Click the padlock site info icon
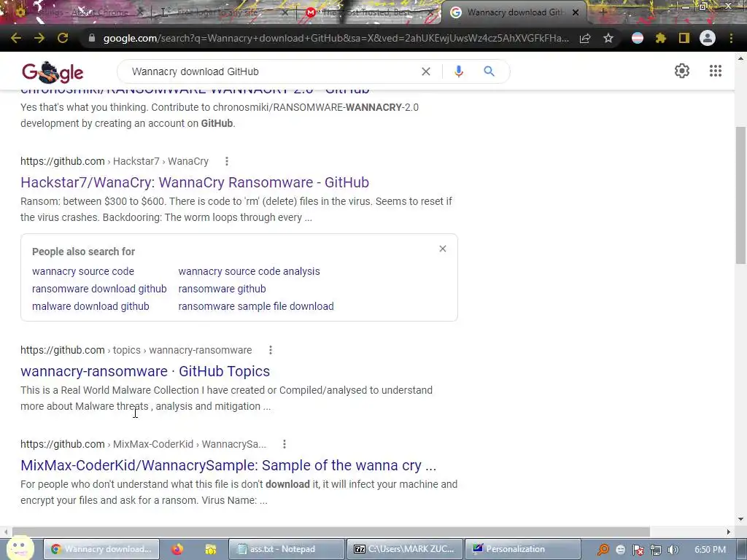The image size is (747, 560). pyautogui.click(x=92, y=38)
